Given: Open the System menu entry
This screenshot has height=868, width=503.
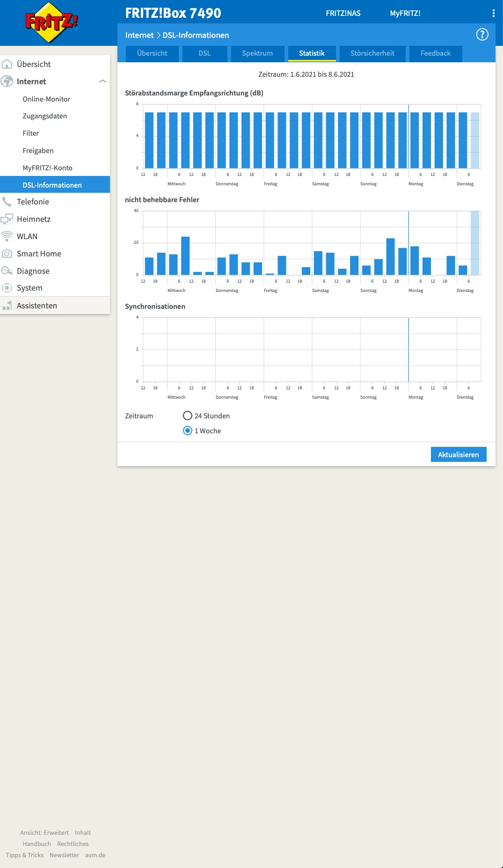Looking at the screenshot, I should [x=29, y=288].
